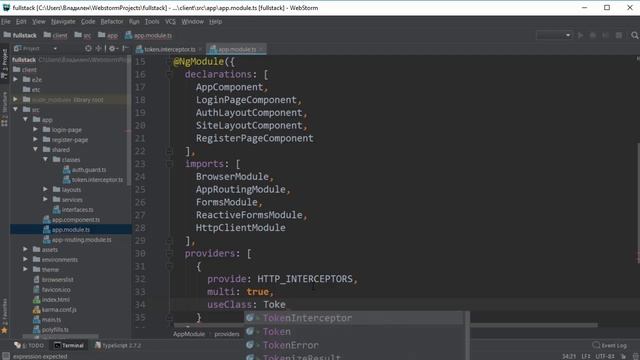Select auth.guard.ts in the project tree

click(84, 170)
